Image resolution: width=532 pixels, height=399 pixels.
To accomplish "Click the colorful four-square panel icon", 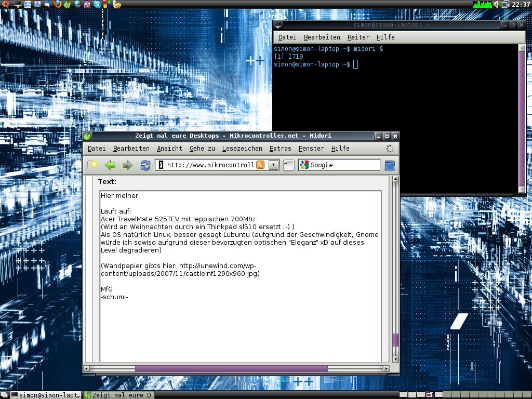I will tap(107, 4).
